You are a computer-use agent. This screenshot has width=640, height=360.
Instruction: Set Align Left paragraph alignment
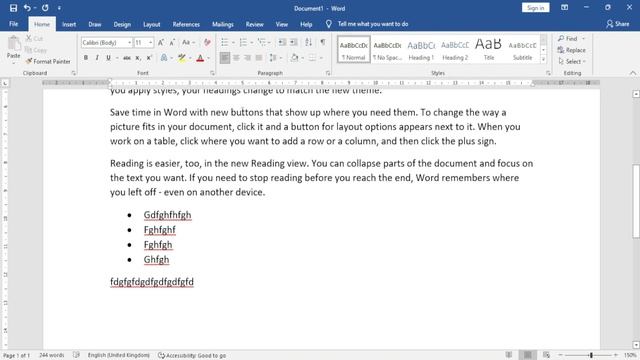point(224,58)
